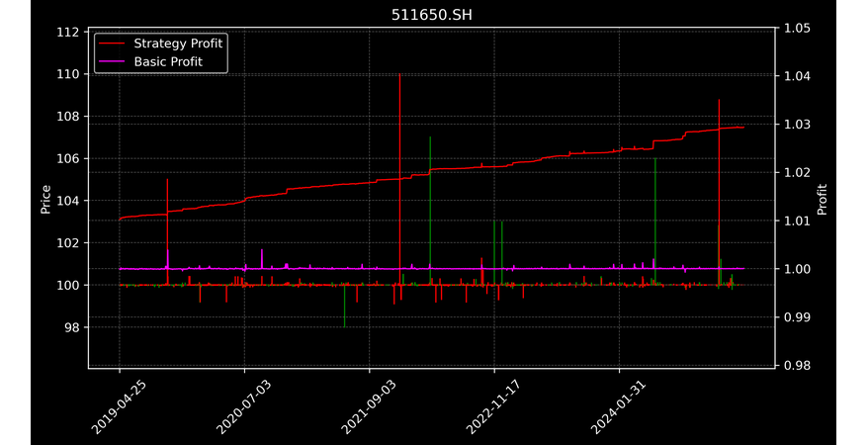
Task: Click the 1.02 profit tick label
Action: 797,173
